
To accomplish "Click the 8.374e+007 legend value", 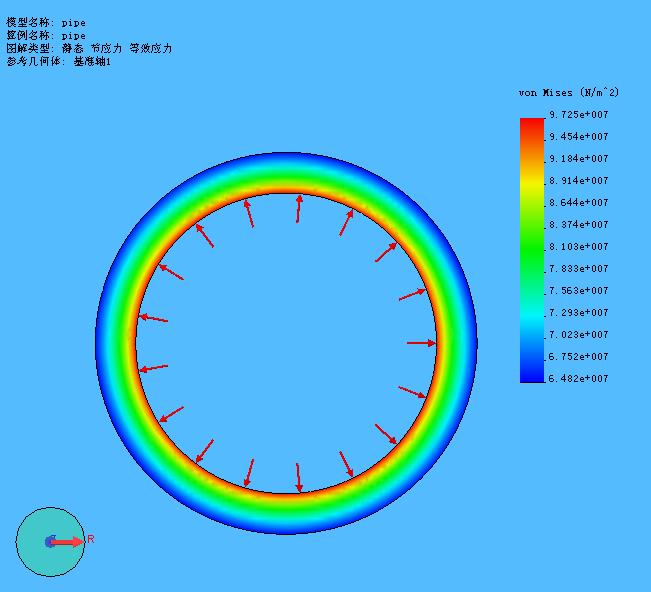I will (x=579, y=225).
